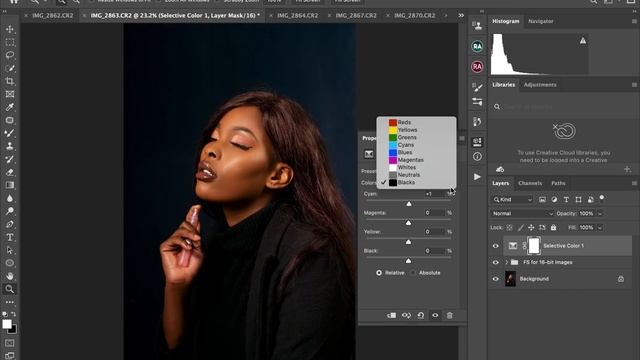
Task: Open the Fill value dropdown arrow
Action: coord(600,228)
